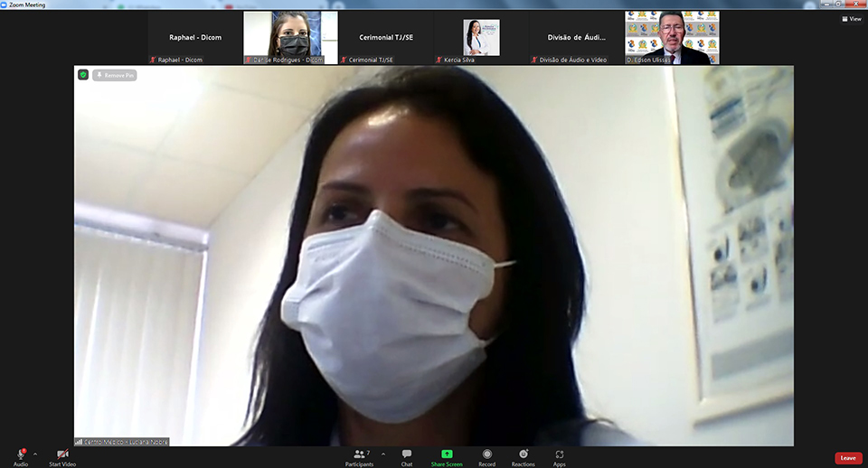Expand the Participants options caret
This screenshot has width=868, height=468.
[x=383, y=454]
